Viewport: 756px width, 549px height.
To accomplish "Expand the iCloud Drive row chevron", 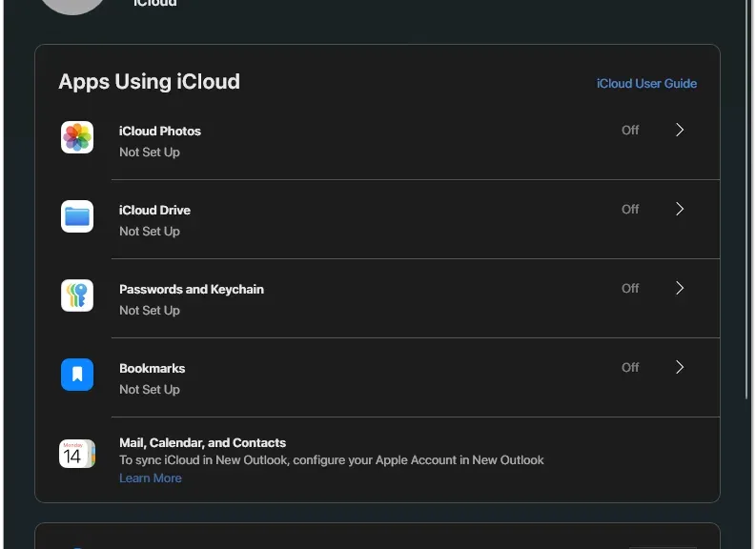I will point(680,209).
